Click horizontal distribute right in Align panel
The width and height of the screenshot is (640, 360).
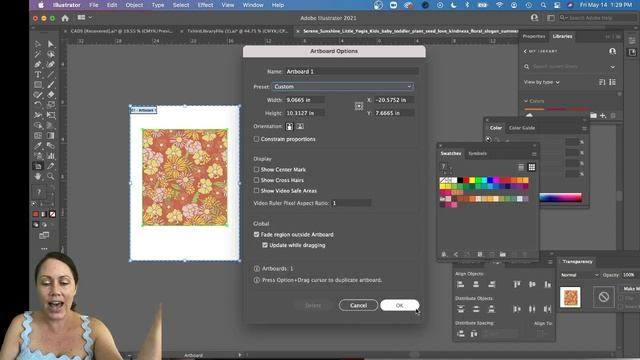[547, 309]
